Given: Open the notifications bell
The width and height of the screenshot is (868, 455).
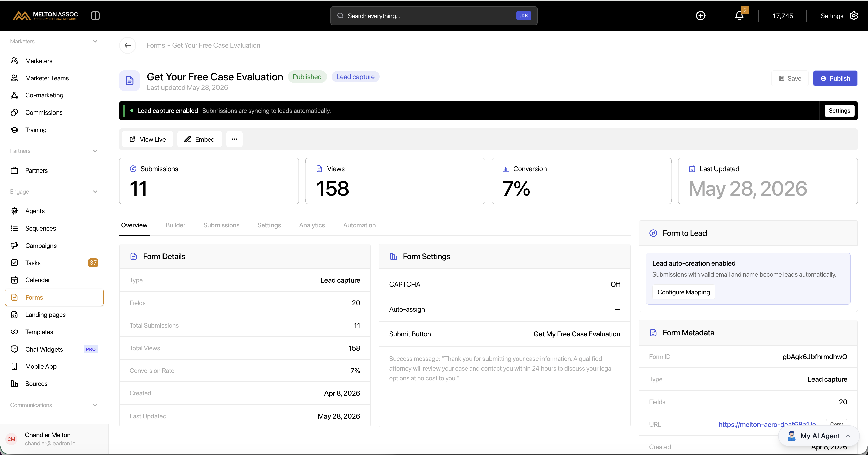Looking at the screenshot, I should pos(739,16).
